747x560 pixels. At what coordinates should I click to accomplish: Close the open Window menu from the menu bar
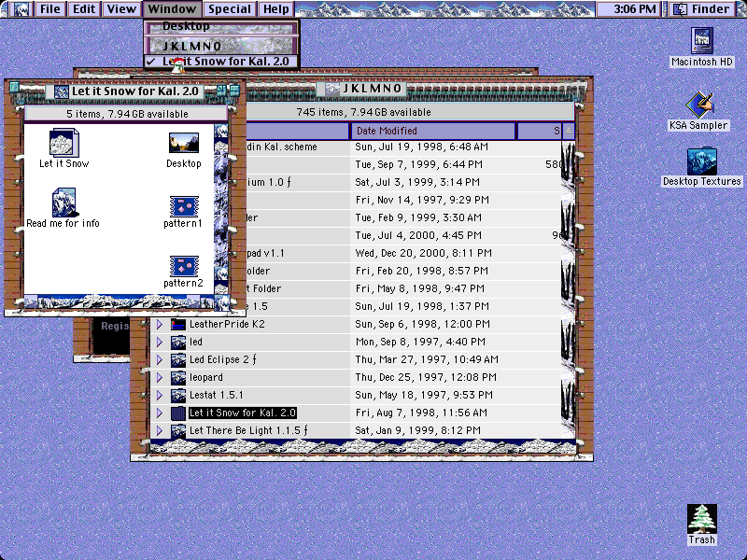coord(172,9)
